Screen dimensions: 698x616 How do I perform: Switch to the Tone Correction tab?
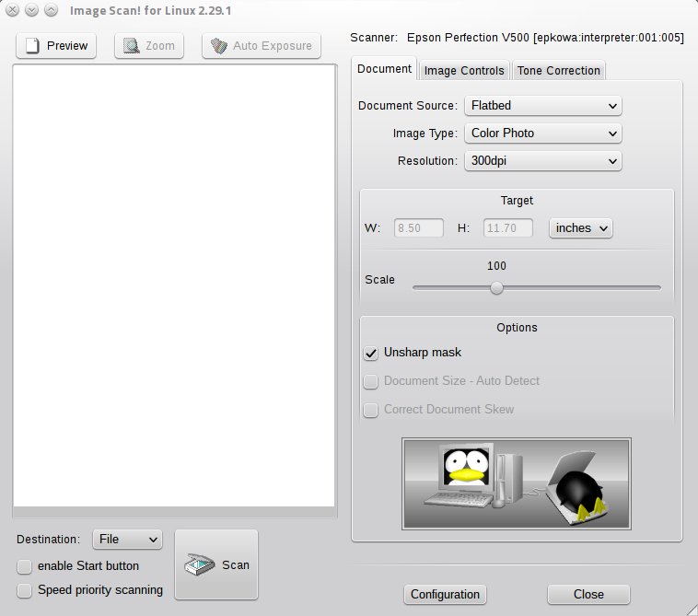[558, 71]
